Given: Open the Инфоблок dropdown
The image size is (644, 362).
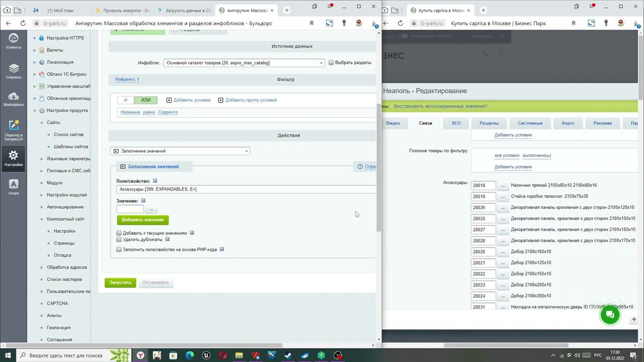Looking at the screenshot, I should [244, 63].
